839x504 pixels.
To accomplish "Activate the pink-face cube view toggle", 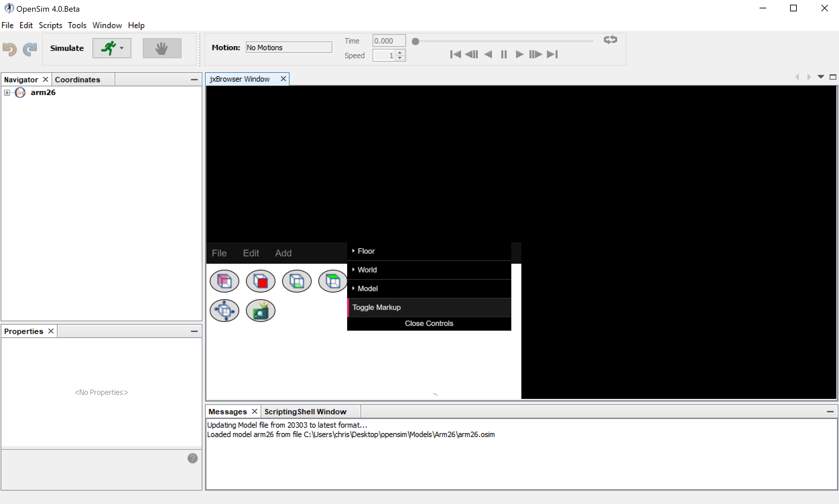I will pos(224,281).
